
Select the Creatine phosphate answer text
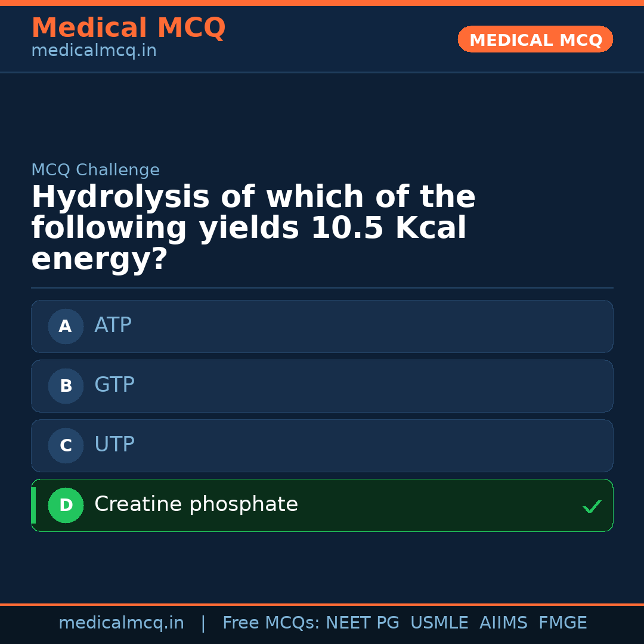[x=196, y=504]
